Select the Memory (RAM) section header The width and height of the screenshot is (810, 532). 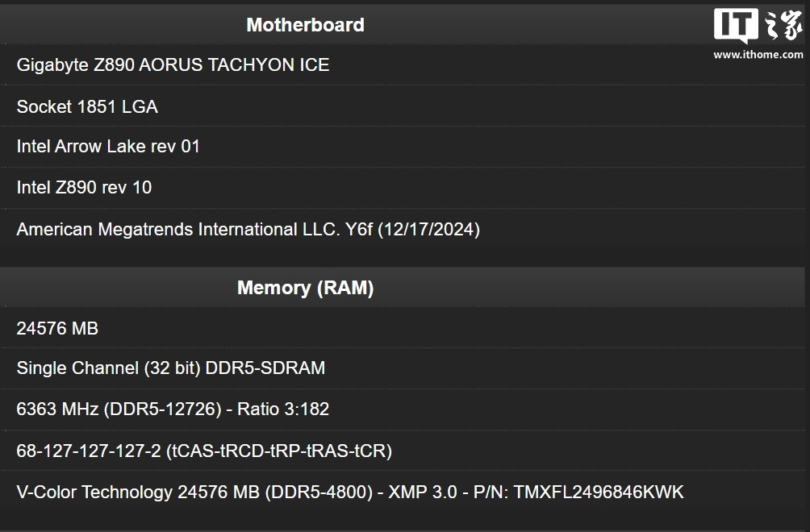click(x=305, y=288)
